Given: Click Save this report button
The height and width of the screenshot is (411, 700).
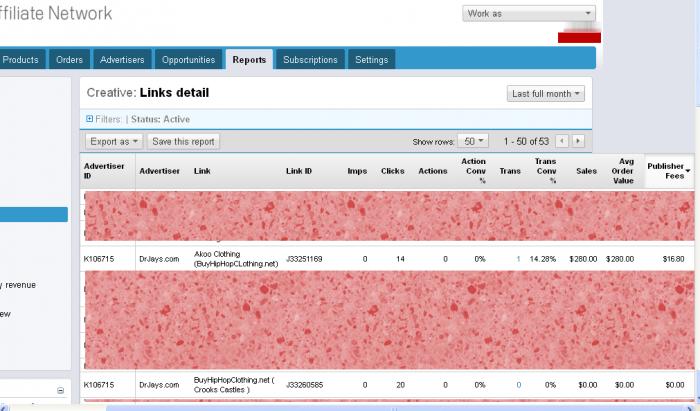Looking at the screenshot, I should click(x=183, y=141).
